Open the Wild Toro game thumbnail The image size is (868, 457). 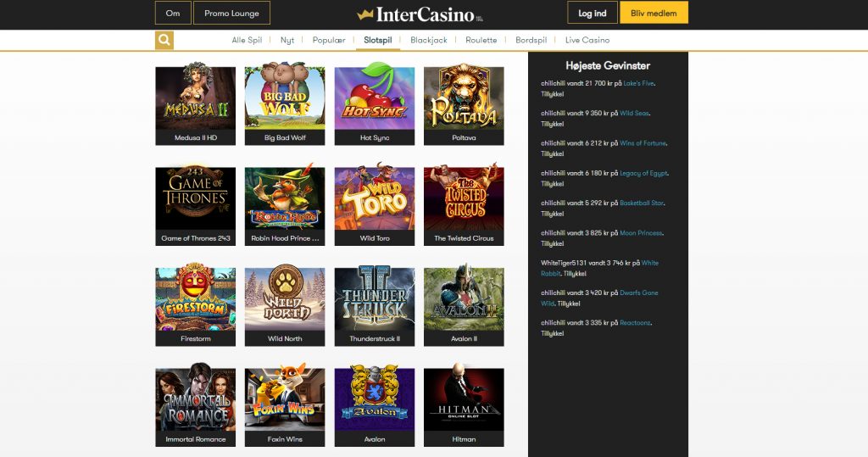[x=374, y=203]
